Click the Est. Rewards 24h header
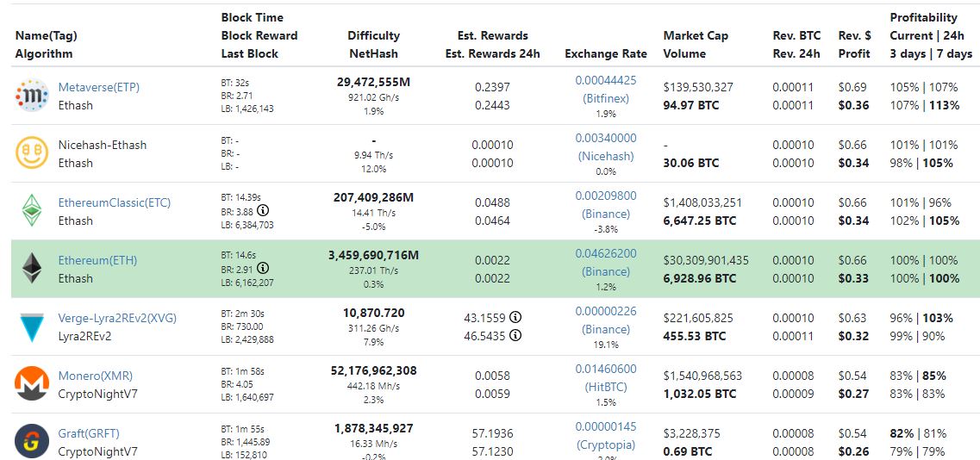The image size is (980, 460). point(492,53)
